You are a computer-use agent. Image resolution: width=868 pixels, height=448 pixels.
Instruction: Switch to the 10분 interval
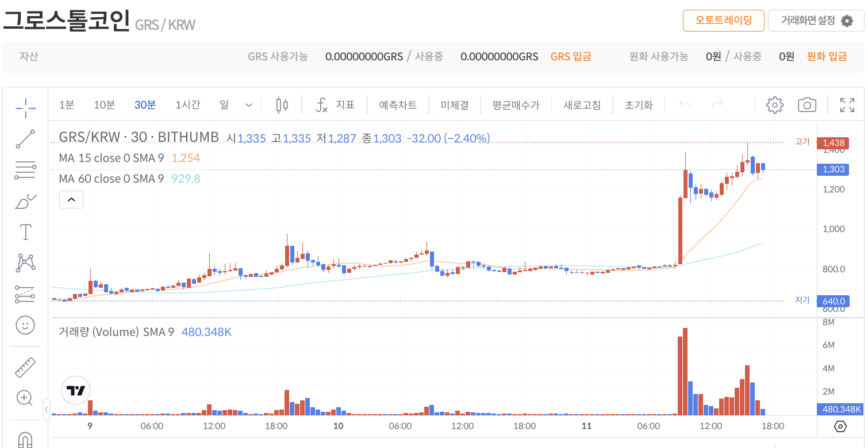[x=104, y=105]
